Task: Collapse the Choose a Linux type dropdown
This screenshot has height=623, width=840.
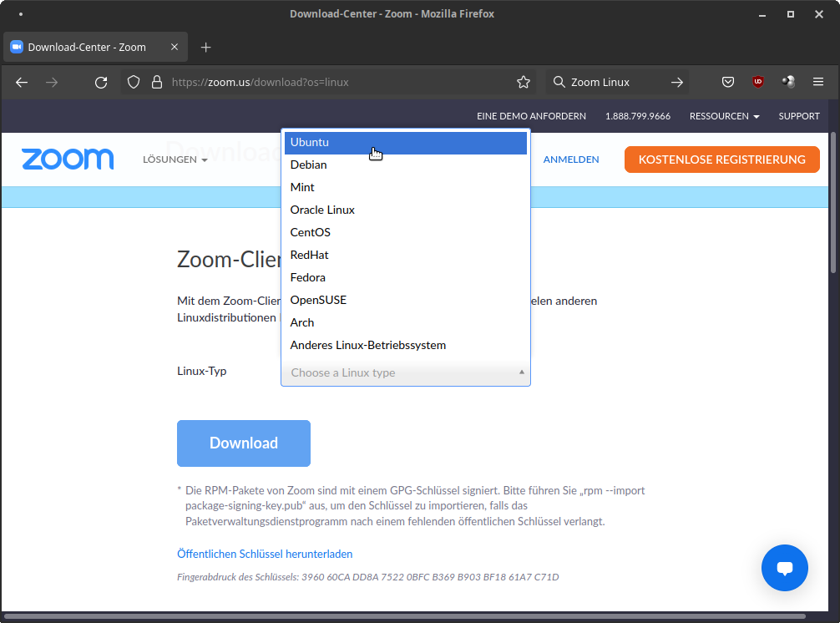Action: 406,372
